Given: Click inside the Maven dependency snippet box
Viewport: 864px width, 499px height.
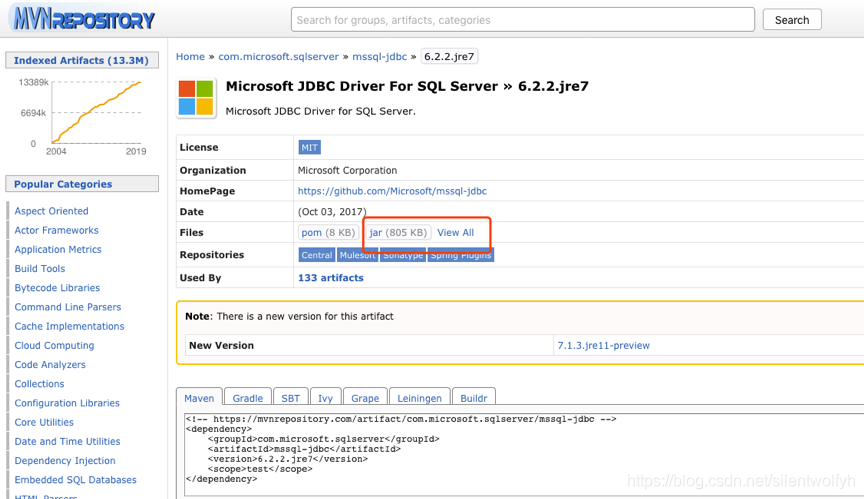Looking at the screenshot, I should (x=523, y=453).
